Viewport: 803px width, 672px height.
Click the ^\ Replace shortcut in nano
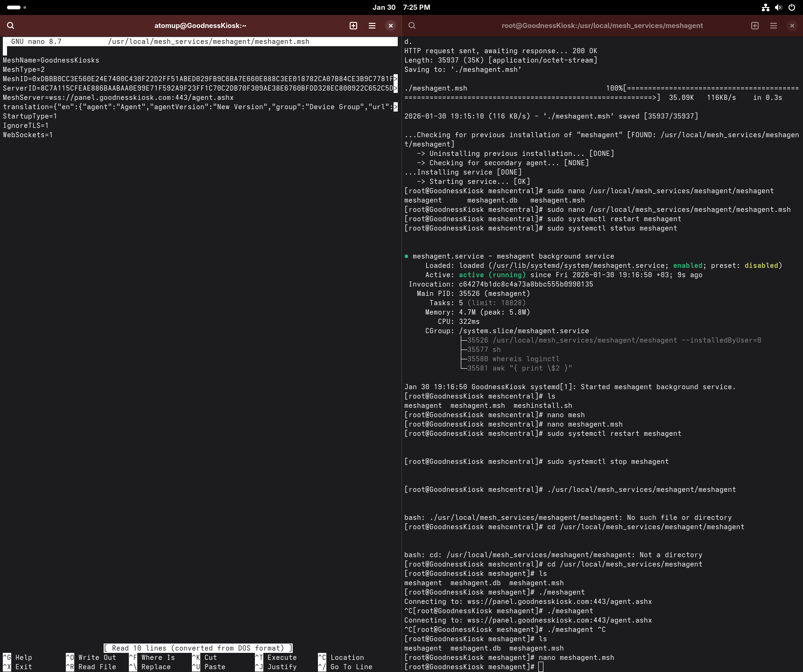coord(150,667)
